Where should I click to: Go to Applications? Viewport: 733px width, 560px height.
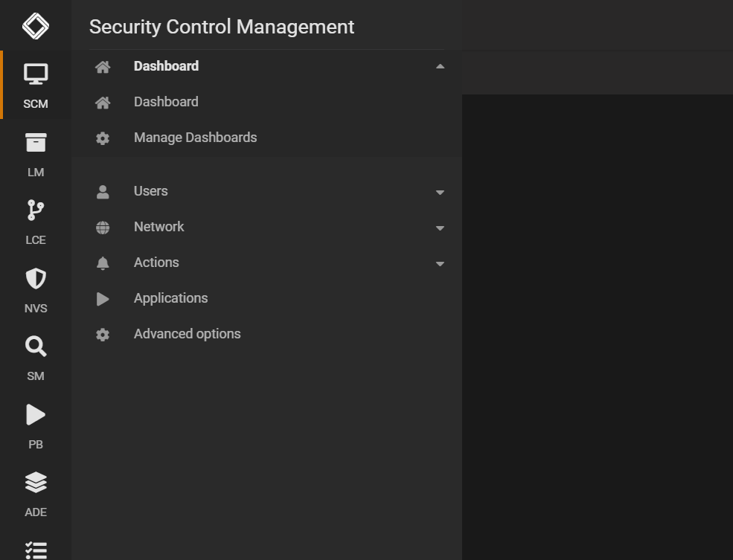(x=170, y=298)
